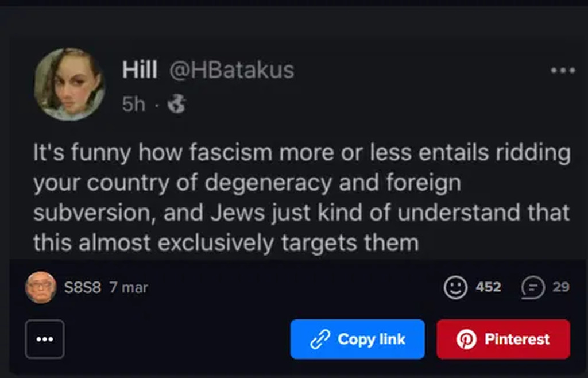Share using the red Pinterest button
Image resolution: width=588 pixels, height=378 pixels.
pos(503,340)
